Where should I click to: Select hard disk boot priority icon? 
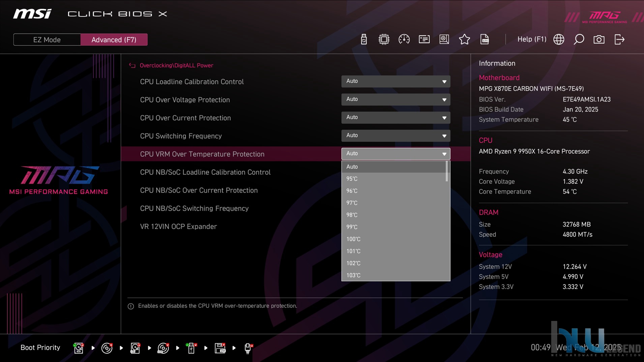[x=79, y=348]
